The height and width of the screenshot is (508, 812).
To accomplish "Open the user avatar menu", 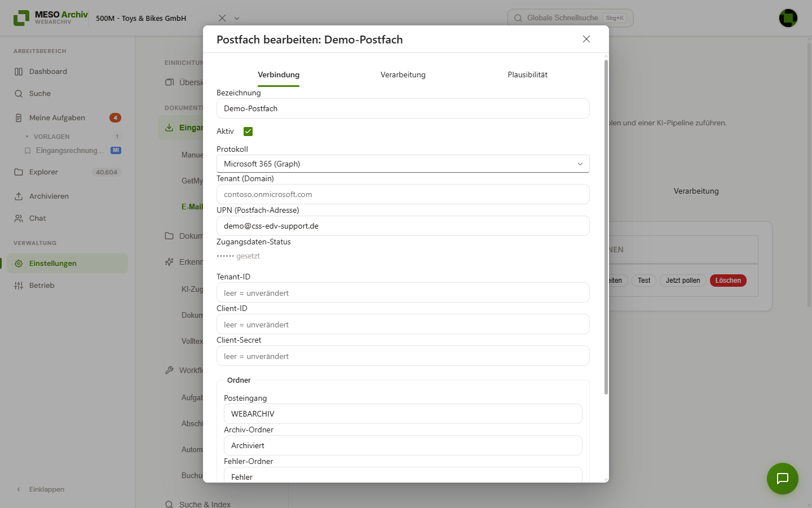I will point(788,18).
